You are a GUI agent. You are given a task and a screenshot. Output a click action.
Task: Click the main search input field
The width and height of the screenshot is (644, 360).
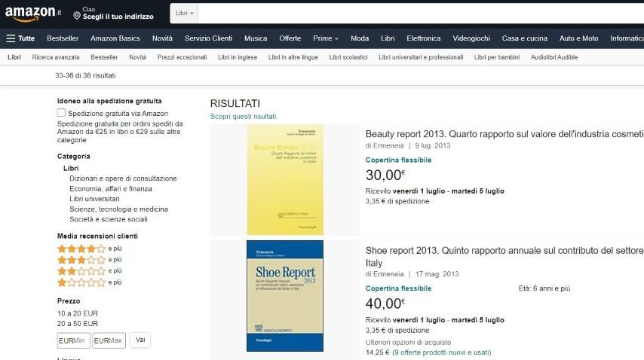tap(421, 13)
